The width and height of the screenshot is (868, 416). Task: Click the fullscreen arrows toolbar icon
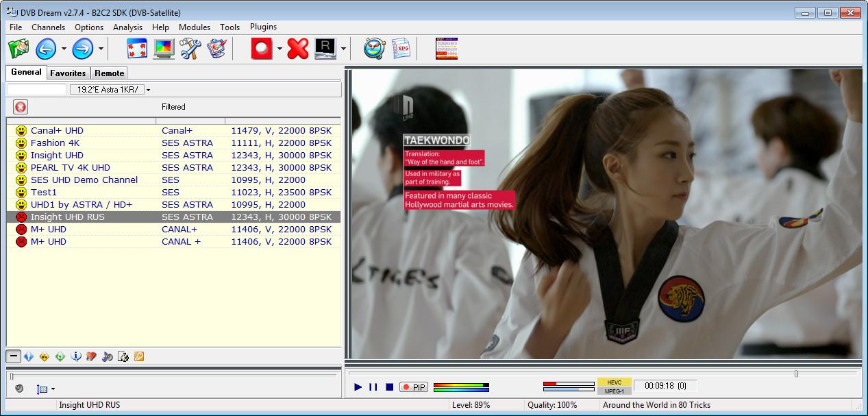tap(138, 49)
